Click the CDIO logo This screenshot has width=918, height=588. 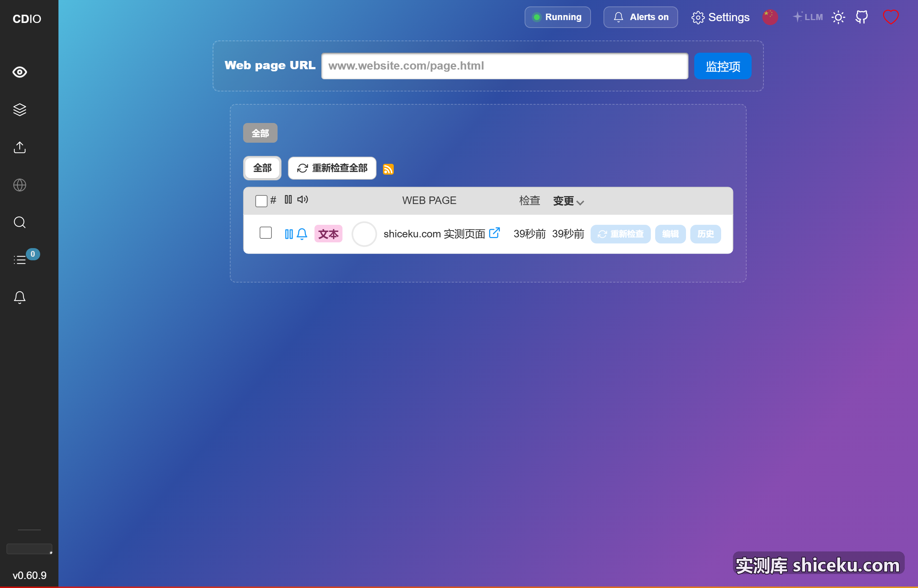[27, 19]
